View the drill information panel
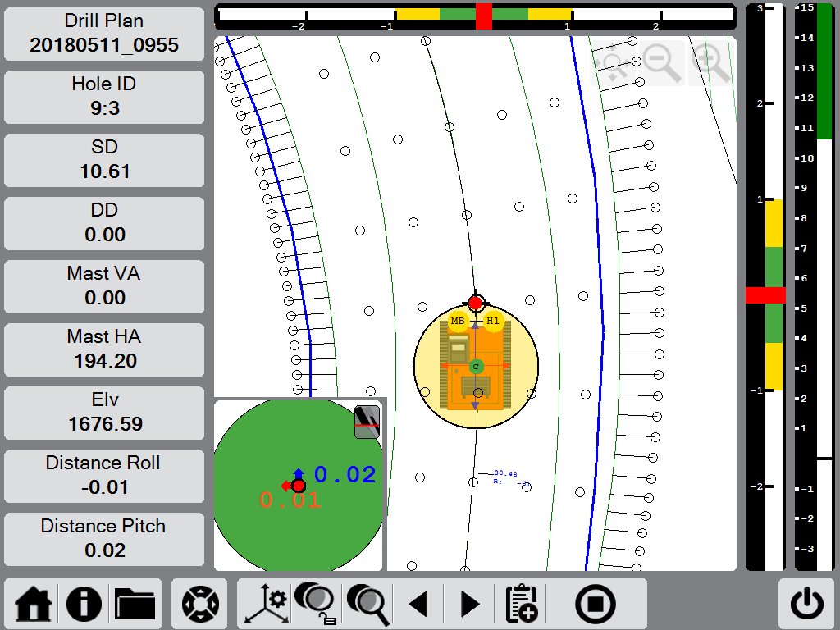This screenshot has width=840, height=630. [83, 604]
